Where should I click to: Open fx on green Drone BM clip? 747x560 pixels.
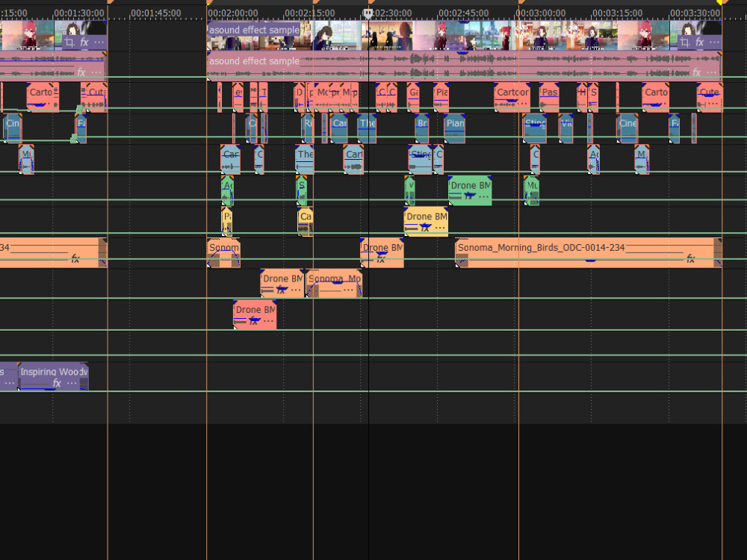[x=469, y=196]
